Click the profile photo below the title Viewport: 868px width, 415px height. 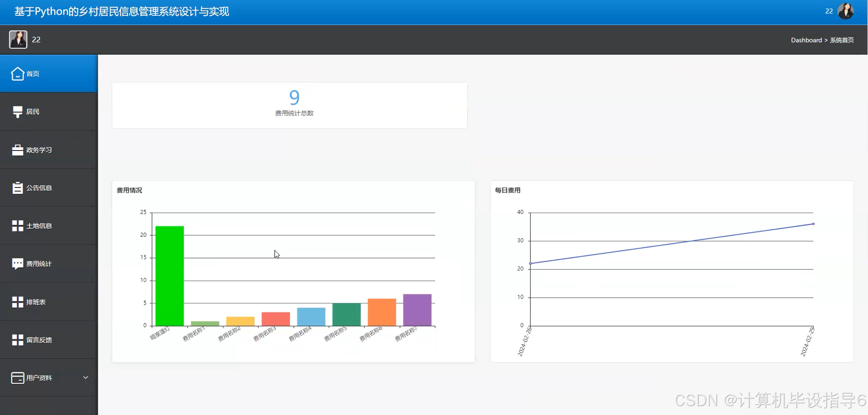click(18, 39)
